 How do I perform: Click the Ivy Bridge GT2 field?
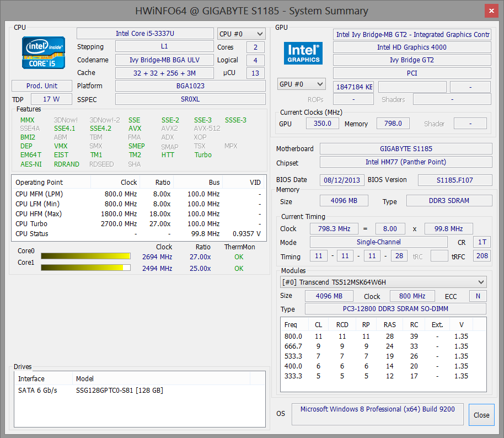click(412, 60)
